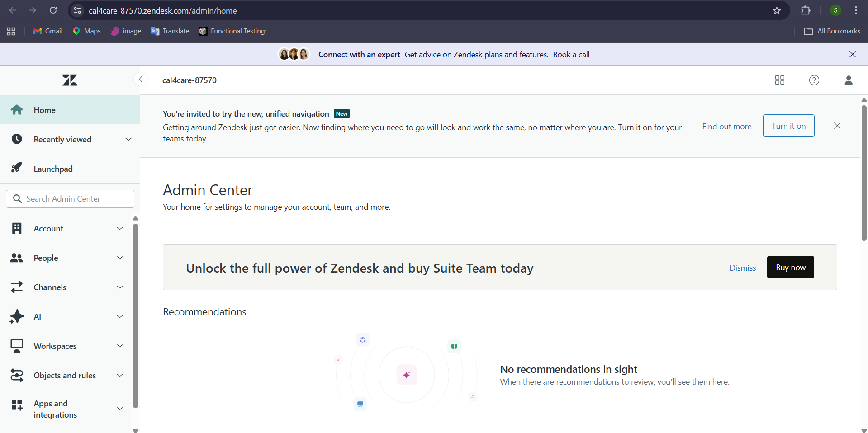Open the help question mark icon

click(x=814, y=80)
